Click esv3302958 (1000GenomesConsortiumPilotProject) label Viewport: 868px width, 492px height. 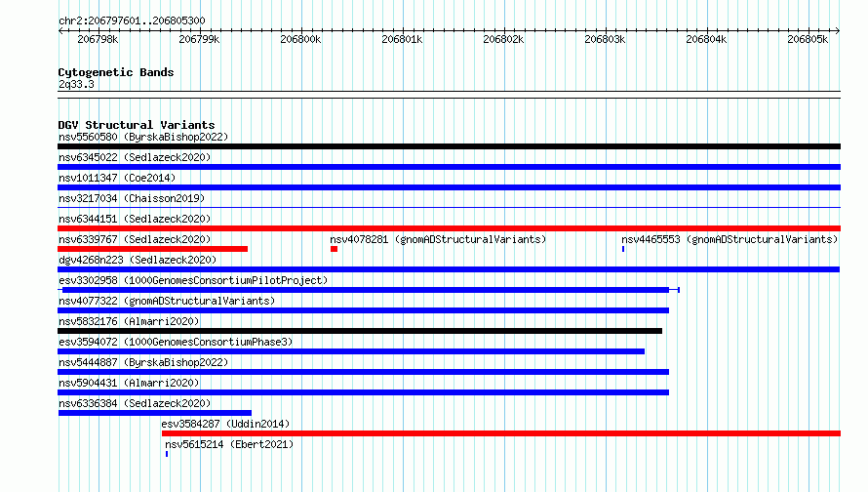(193, 280)
